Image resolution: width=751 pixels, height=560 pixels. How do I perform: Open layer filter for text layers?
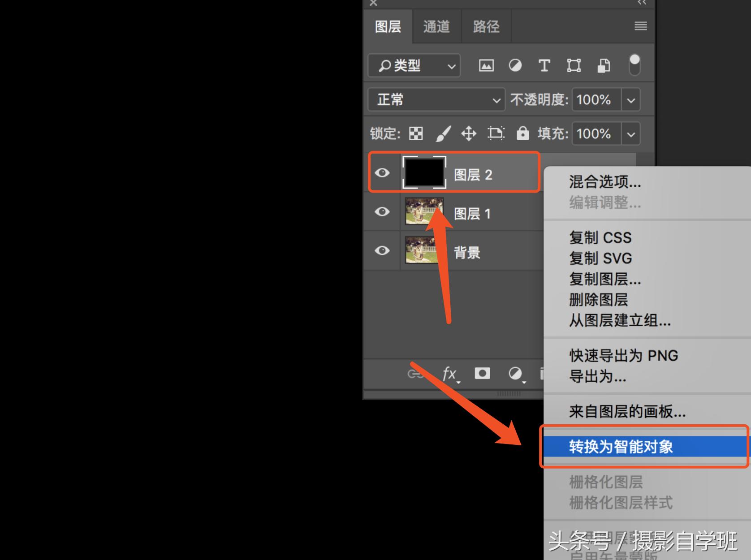coord(544,65)
